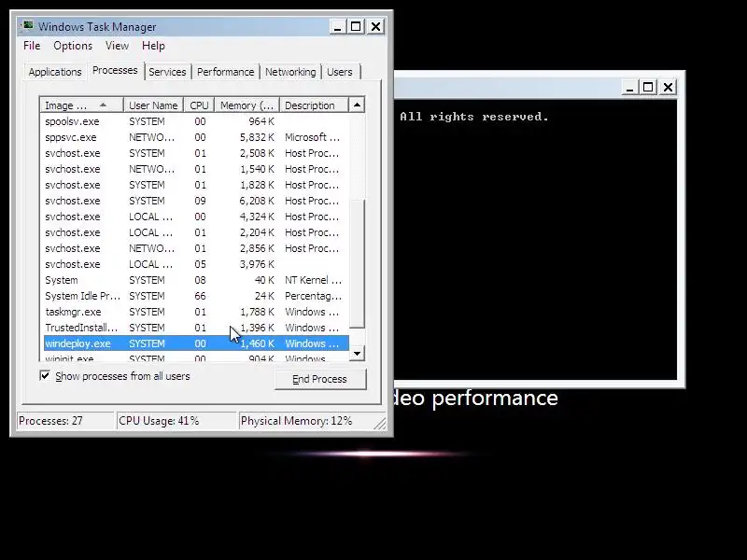This screenshot has height=560, width=747.
Task: Maximize the Task Manager window
Action: (x=356, y=27)
